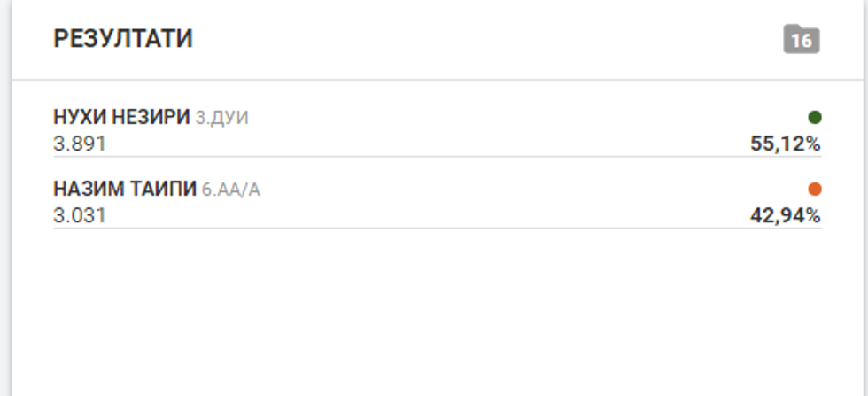Click the surname ТАИПИ
868x396 pixels.
coord(167,189)
